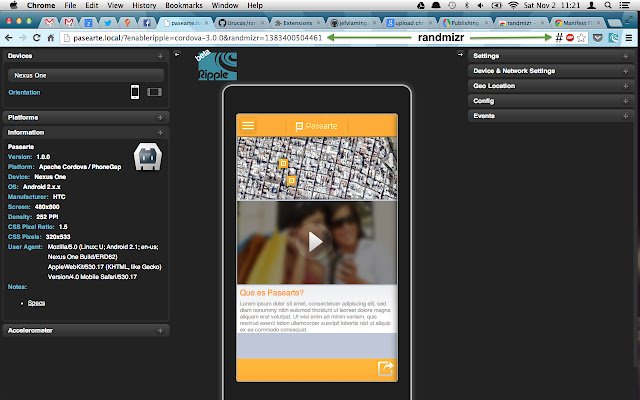Click the Pasearte title in app header
The image size is (640, 400).
pos(317,126)
